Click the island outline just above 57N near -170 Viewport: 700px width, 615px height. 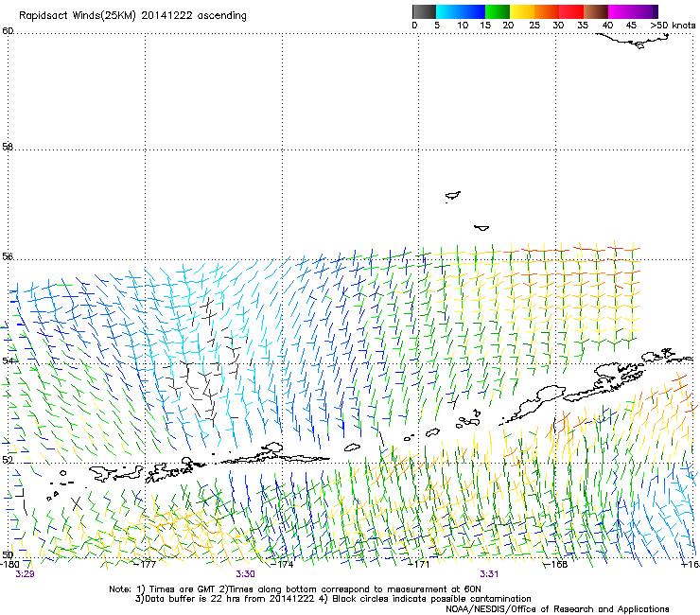453,196
